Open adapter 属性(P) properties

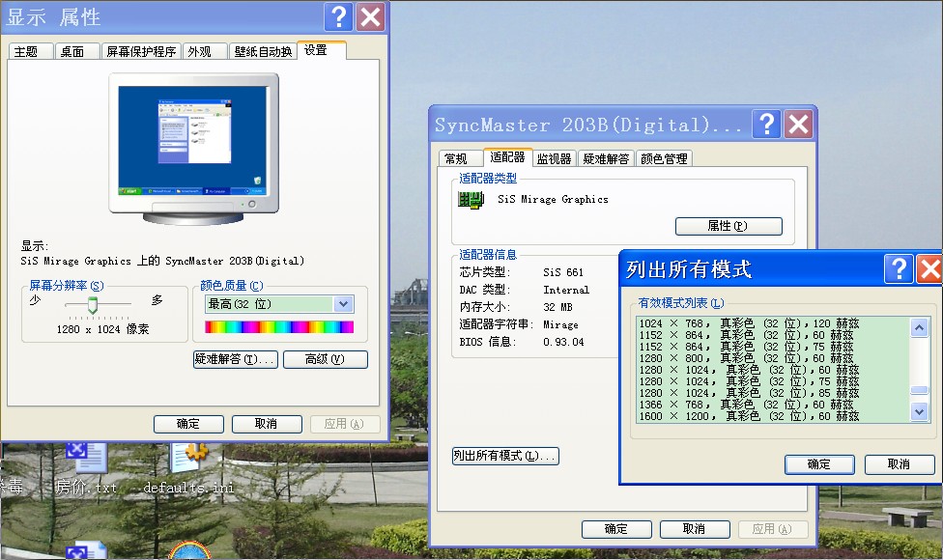(729, 226)
